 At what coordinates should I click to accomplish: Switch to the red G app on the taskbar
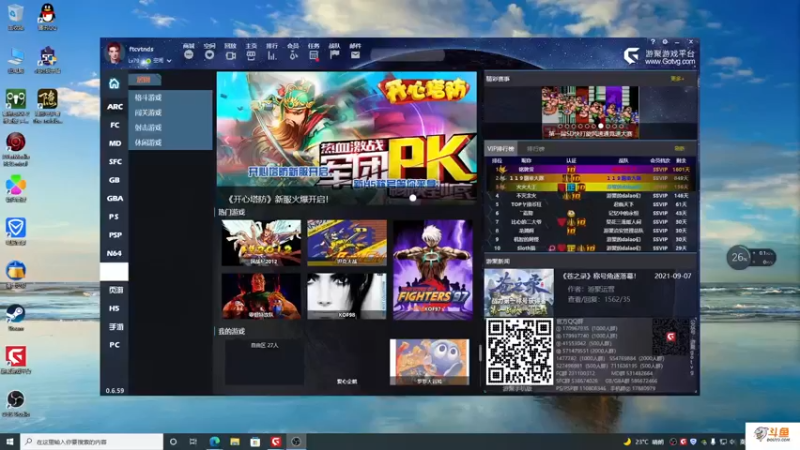276,442
